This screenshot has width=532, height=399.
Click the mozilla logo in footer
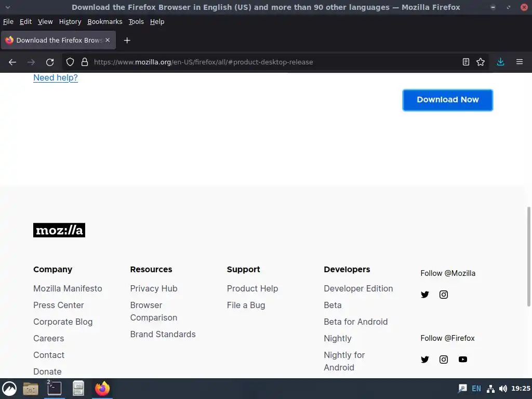pyautogui.click(x=59, y=230)
